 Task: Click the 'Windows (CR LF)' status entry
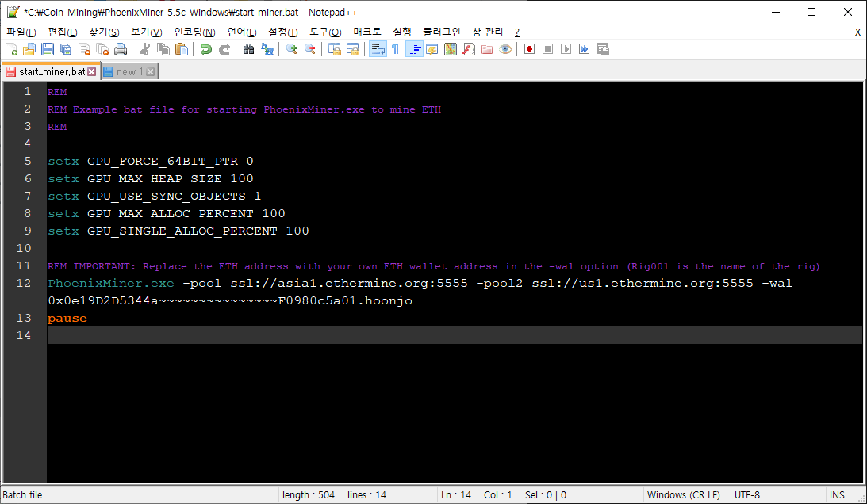click(684, 495)
